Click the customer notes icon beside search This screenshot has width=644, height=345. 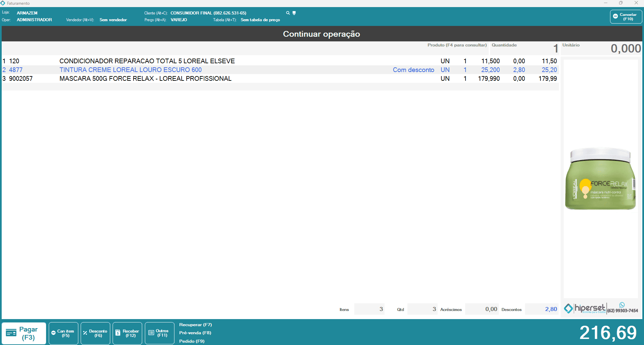point(294,13)
